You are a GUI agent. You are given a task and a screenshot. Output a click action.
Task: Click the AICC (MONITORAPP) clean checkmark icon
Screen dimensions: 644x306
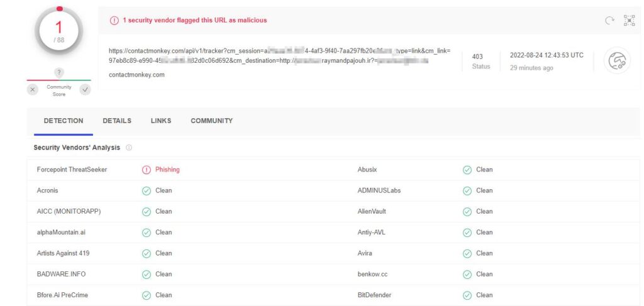click(x=147, y=212)
